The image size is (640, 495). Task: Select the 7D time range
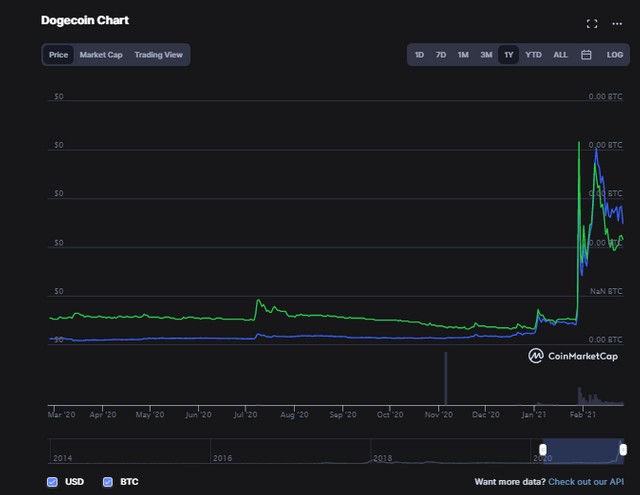pos(441,55)
